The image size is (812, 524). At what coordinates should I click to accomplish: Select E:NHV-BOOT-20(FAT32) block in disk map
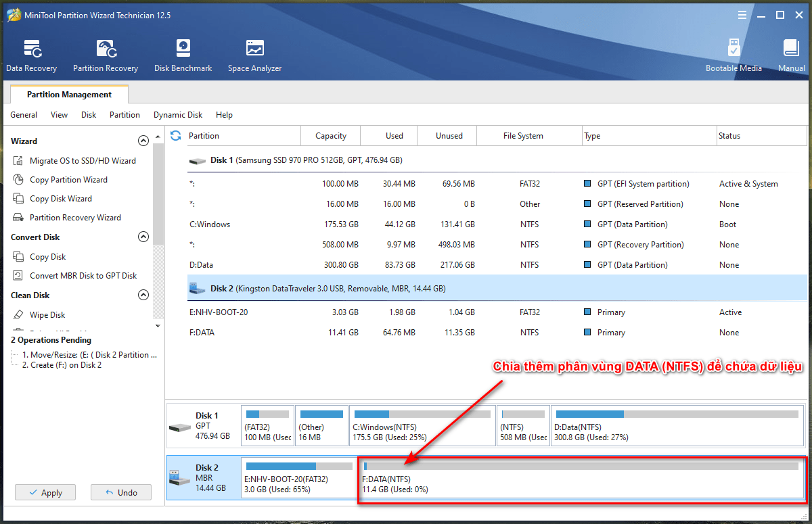coord(298,478)
